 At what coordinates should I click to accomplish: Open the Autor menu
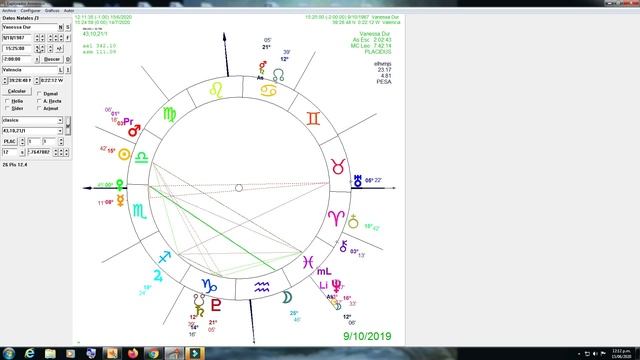pyautogui.click(x=69, y=11)
